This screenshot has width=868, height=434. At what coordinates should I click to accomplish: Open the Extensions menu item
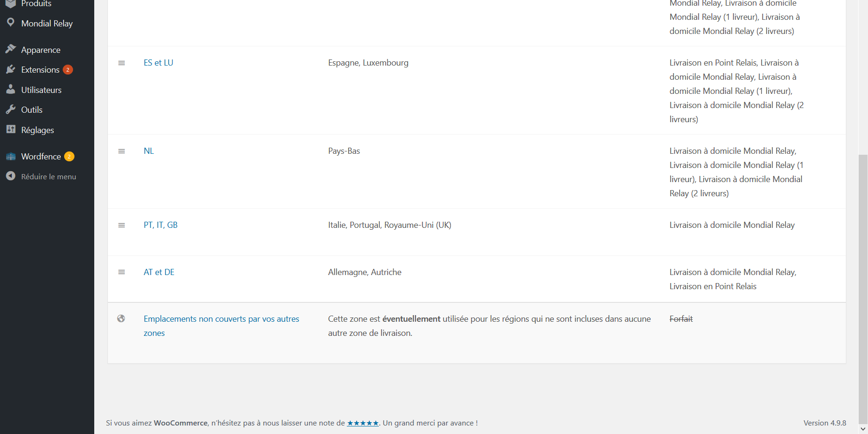click(x=40, y=70)
